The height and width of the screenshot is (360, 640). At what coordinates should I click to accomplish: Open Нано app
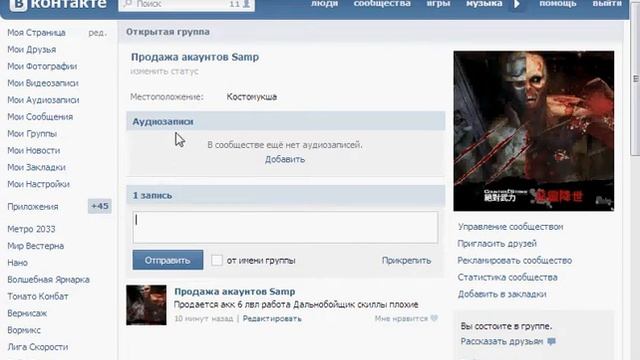18,262
